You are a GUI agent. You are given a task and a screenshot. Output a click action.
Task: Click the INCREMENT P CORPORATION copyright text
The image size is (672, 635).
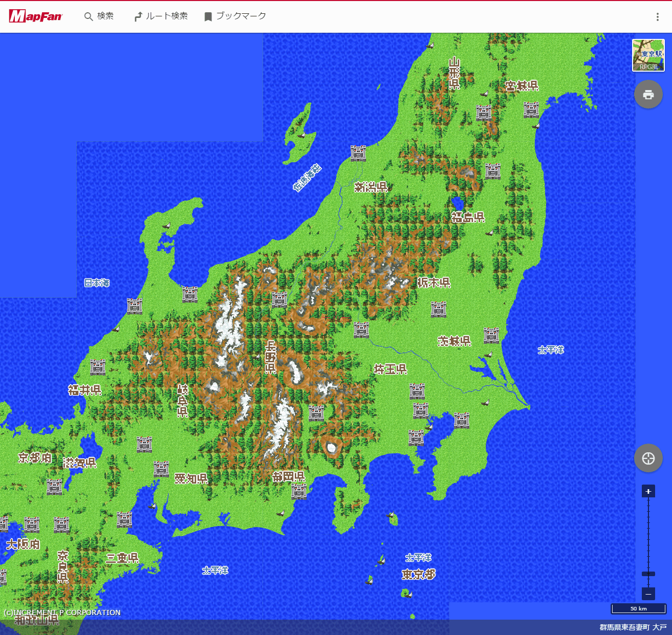tap(62, 612)
